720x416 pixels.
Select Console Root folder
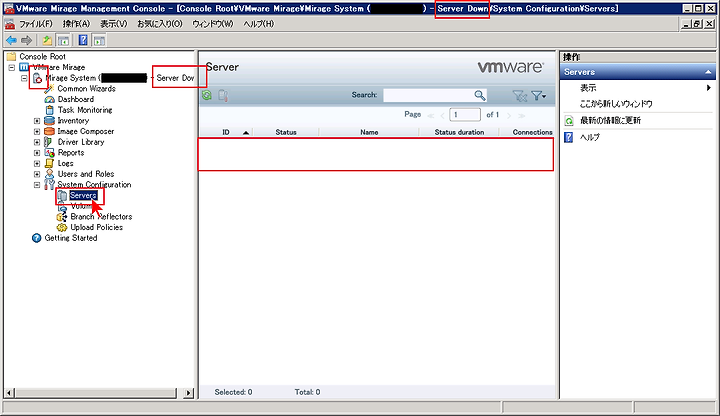click(x=42, y=56)
